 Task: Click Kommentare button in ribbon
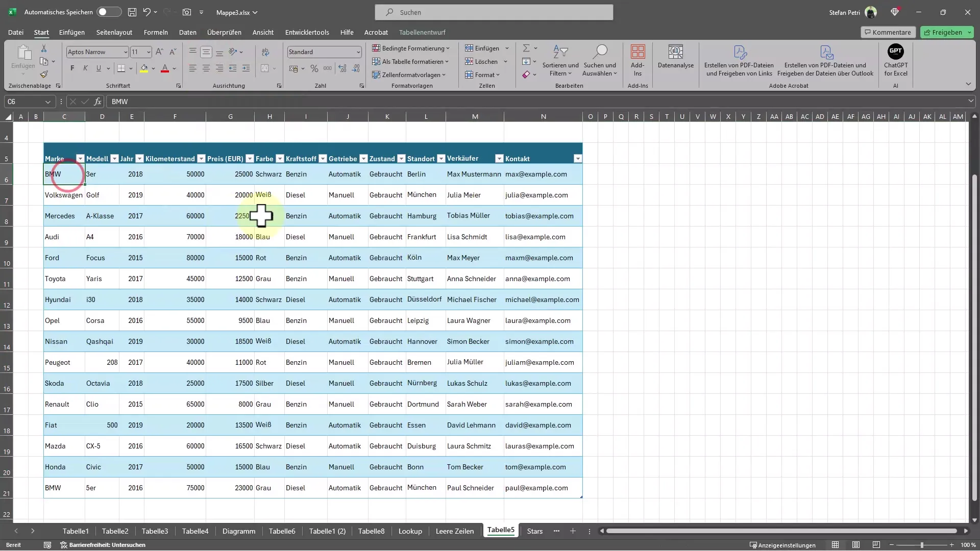tap(887, 32)
